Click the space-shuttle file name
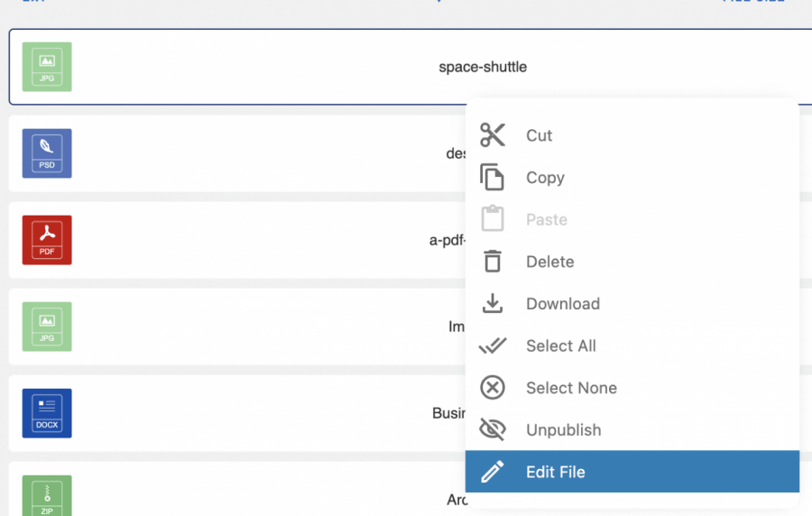The image size is (812, 516). 483,67
